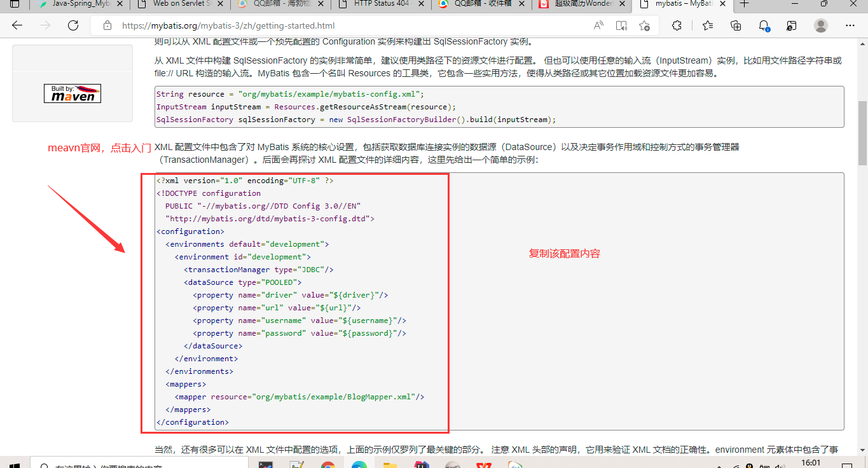Close the Java-Spring_Myb tab

[120, 4]
